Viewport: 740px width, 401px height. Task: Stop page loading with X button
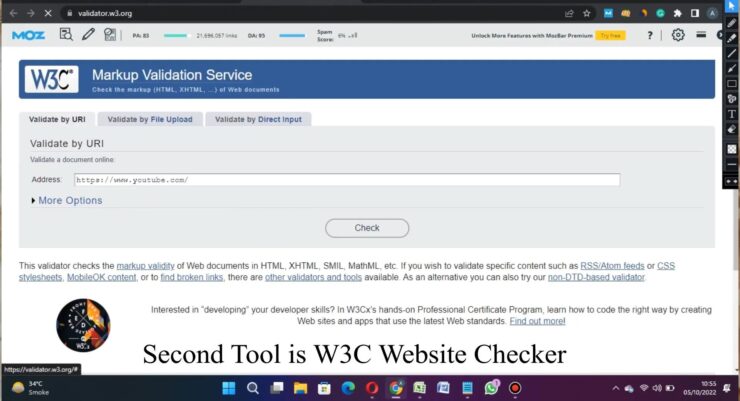48,13
